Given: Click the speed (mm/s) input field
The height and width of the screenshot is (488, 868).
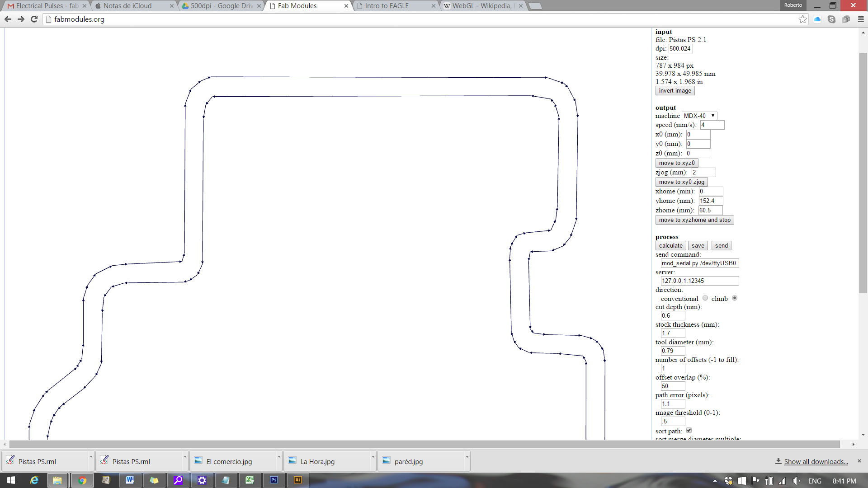Looking at the screenshot, I should coord(712,125).
